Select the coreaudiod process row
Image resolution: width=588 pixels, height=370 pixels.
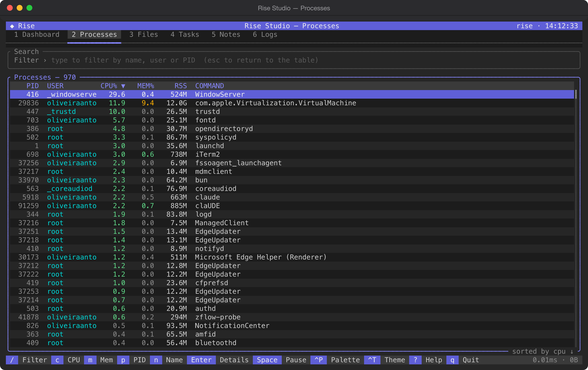[x=292, y=189]
